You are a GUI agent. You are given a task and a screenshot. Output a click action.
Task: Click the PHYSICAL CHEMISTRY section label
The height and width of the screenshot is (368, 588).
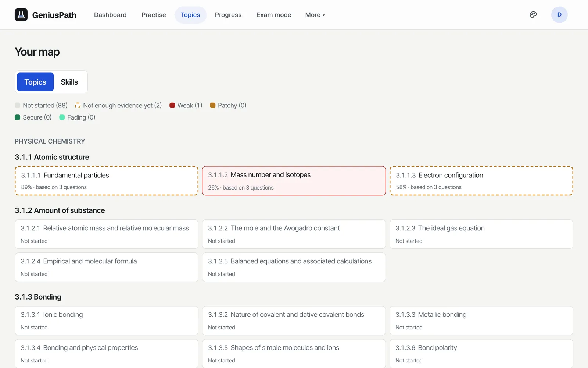pos(50,141)
